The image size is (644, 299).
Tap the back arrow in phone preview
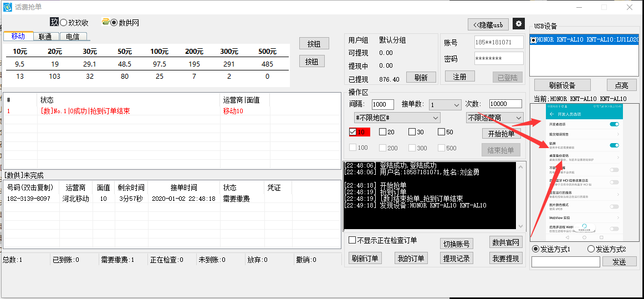pyautogui.click(x=551, y=114)
